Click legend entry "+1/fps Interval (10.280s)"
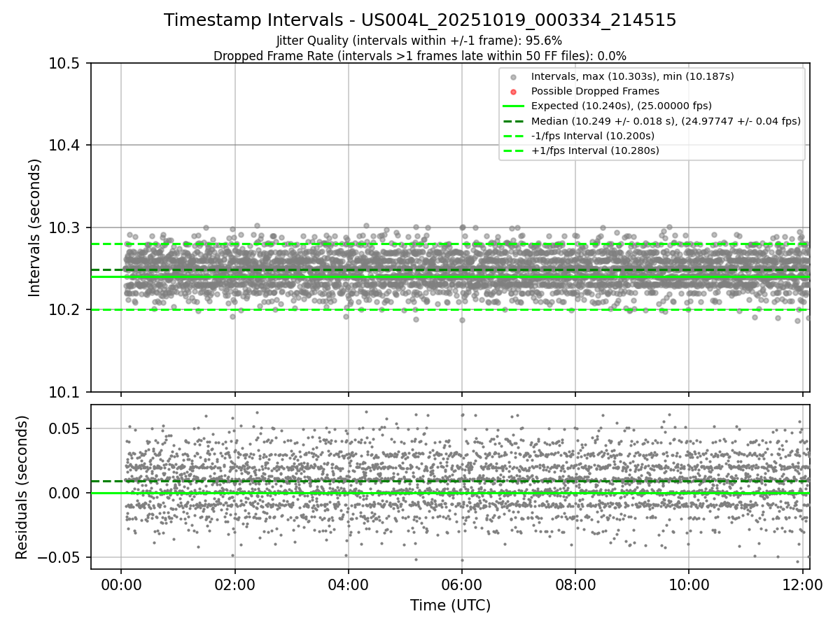Image resolution: width=840 pixels, height=630 pixels. click(x=595, y=150)
